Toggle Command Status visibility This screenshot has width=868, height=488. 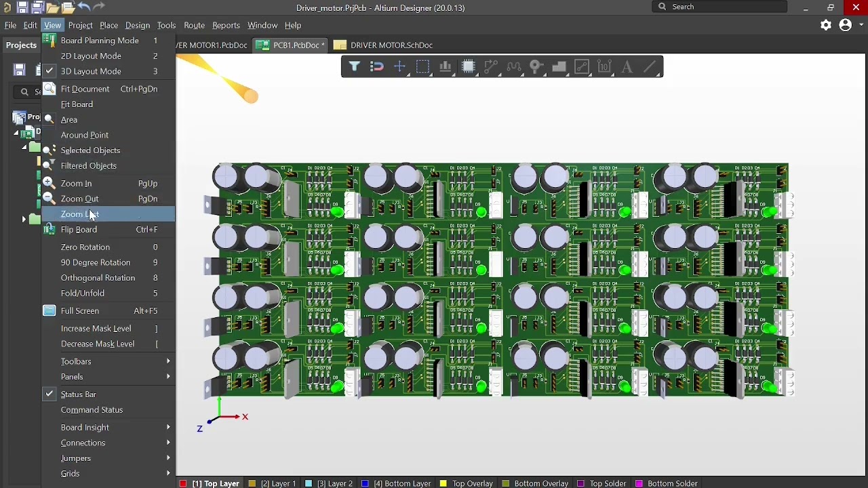pyautogui.click(x=108, y=410)
